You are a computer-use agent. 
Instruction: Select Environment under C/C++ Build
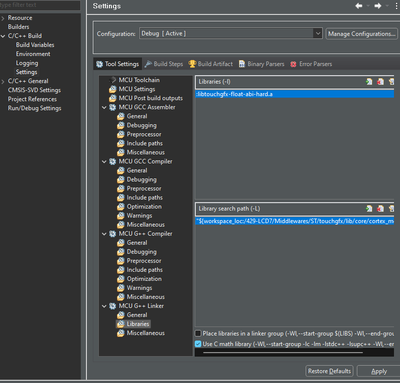33,54
